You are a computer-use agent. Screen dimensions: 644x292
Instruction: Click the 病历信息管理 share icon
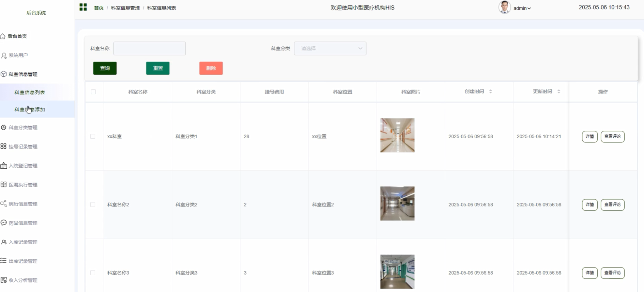4,203
